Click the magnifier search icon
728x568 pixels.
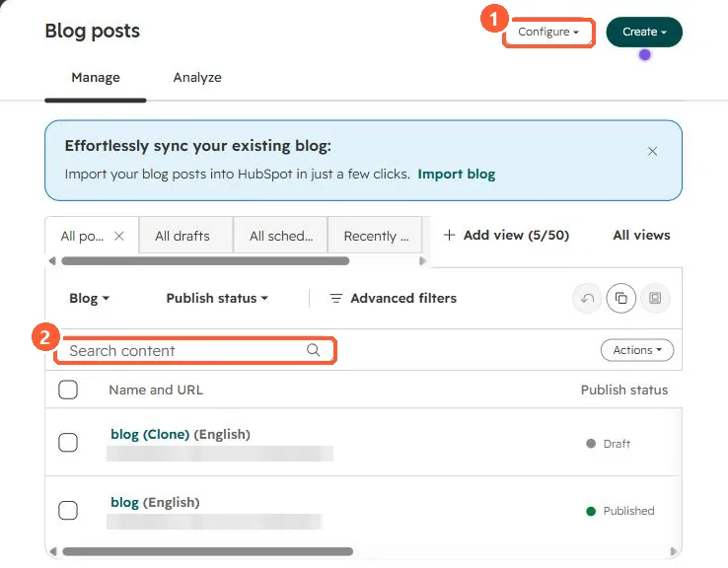click(x=314, y=350)
